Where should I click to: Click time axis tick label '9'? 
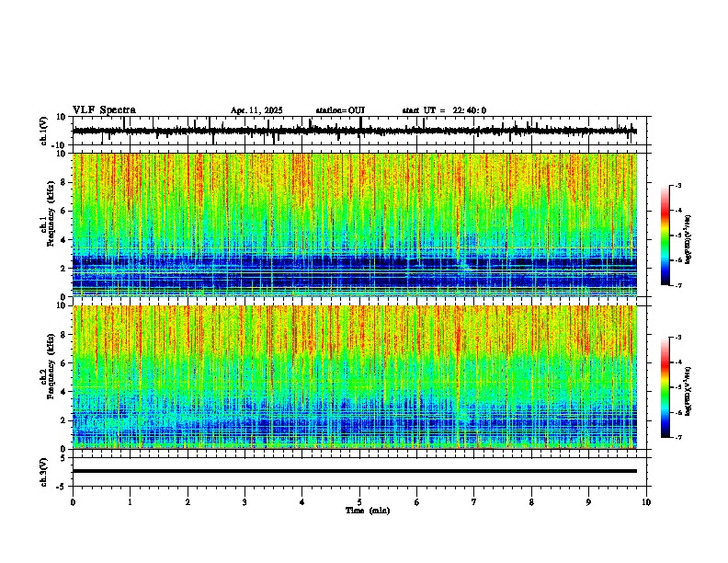pyautogui.click(x=588, y=502)
